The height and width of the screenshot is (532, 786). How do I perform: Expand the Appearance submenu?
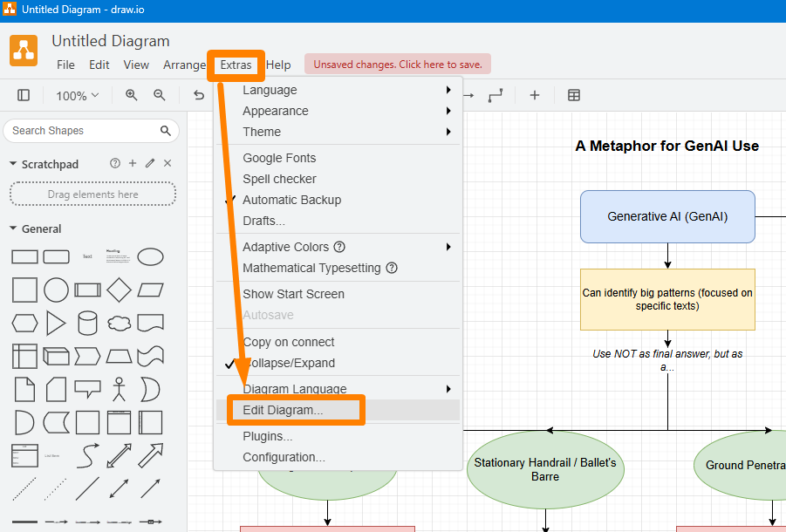pos(338,112)
